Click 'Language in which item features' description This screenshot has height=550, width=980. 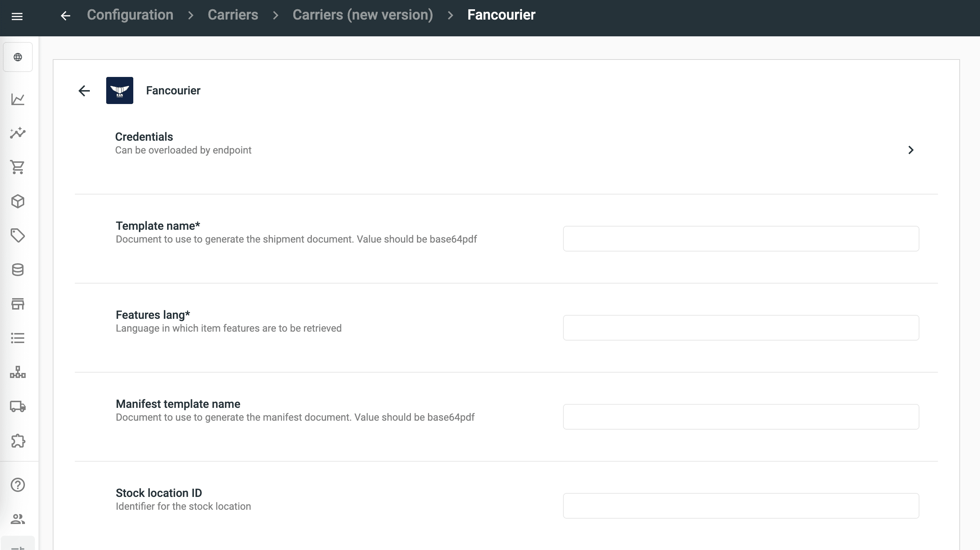coord(228,328)
